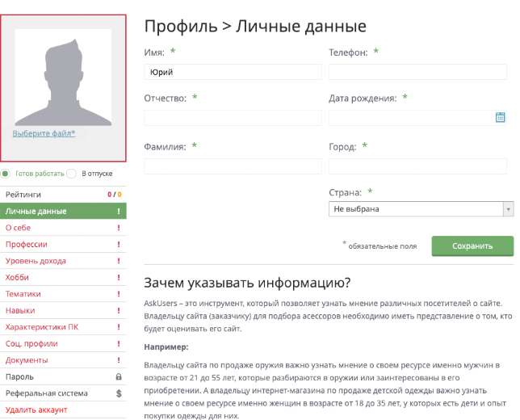Screen dimensions: 520x420
Task: Select the Готов работать radio button
Action: coord(5,174)
